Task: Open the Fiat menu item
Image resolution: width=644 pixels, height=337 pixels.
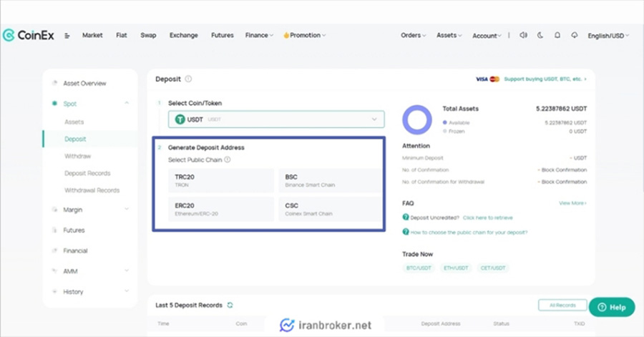Action: pyautogui.click(x=121, y=35)
